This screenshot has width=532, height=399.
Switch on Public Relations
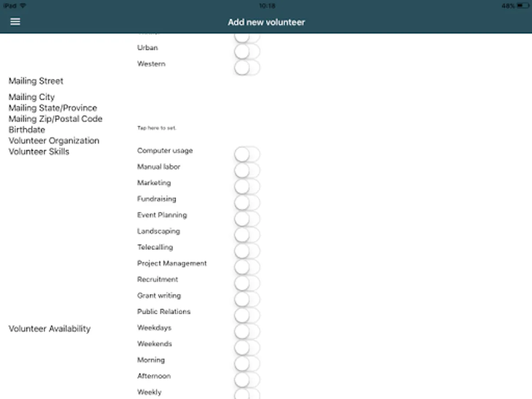click(247, 315)
